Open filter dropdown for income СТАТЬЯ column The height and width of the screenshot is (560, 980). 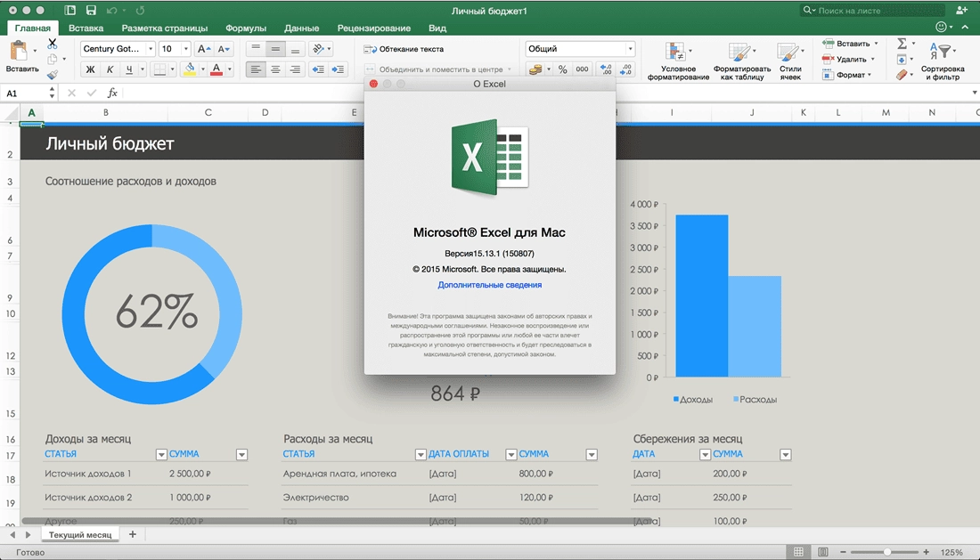161,454
